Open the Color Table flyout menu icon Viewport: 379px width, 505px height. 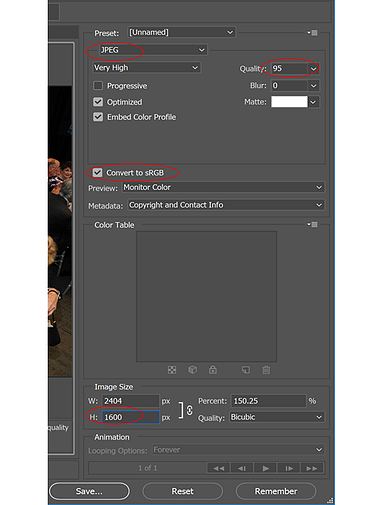pos(312,224)
